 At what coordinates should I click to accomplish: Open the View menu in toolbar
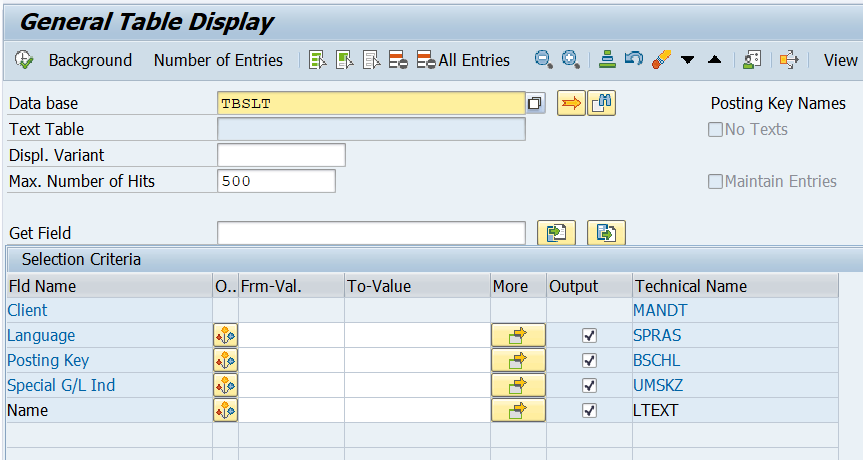(x=840, y=60)
